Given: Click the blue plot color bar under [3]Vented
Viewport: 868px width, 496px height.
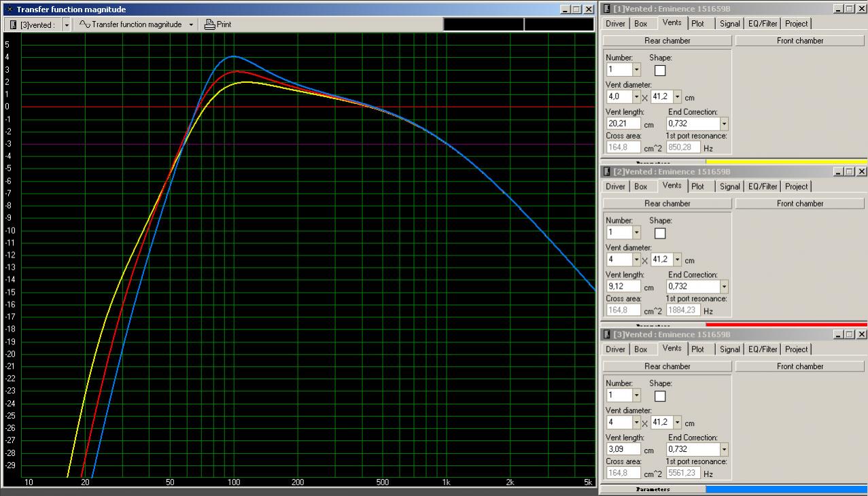Looking at the screenshot, I should (786, 489).
